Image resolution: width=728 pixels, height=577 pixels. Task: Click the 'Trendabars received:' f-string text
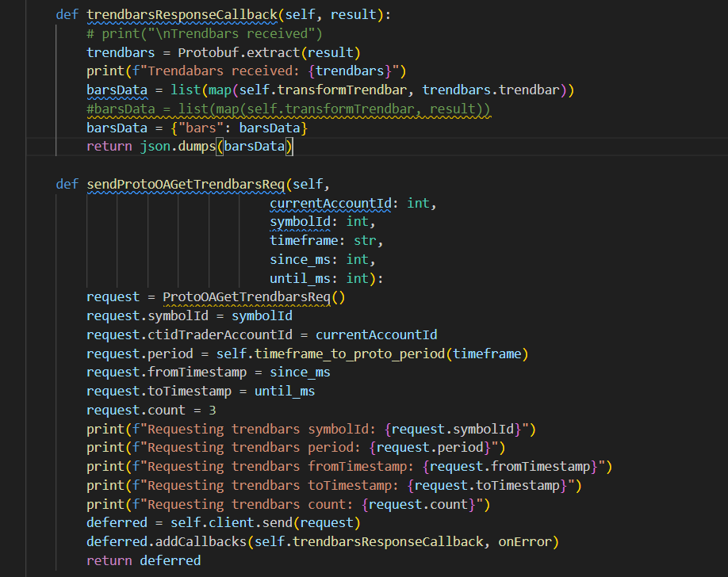224,71
